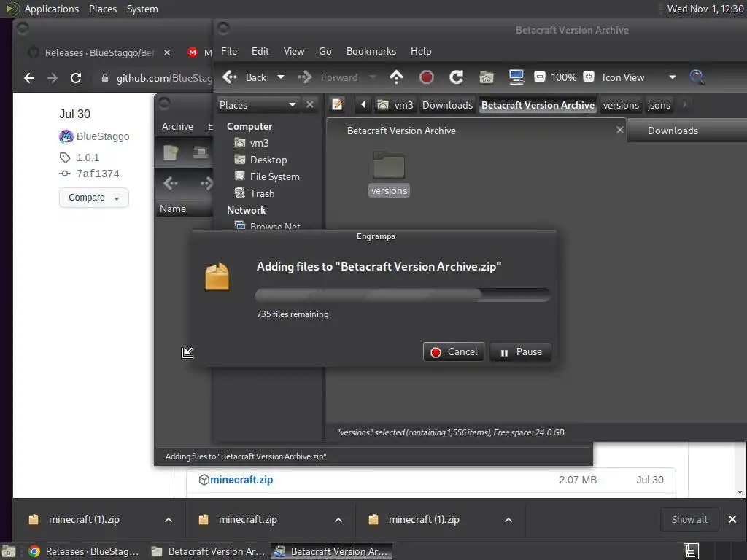Open the Help menu
The height and width of the screenshot is (560, 747).
[421, 51]
